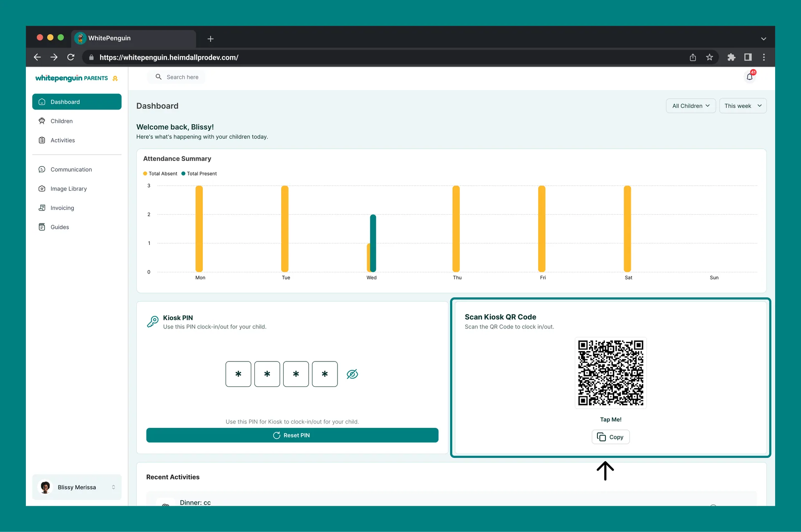Click the Children face icon
This screenshot has height=532, width=801.
(42, 121)
